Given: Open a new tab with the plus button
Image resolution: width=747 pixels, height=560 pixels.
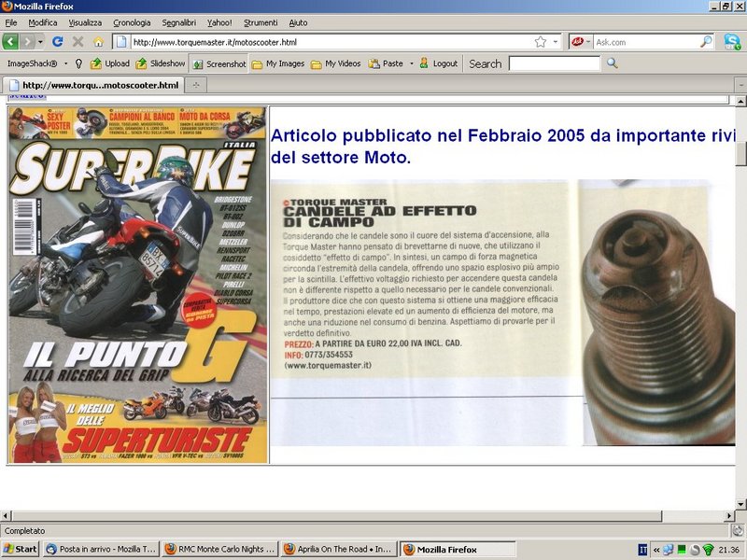Looking at the screenshot, I should 196,85.
